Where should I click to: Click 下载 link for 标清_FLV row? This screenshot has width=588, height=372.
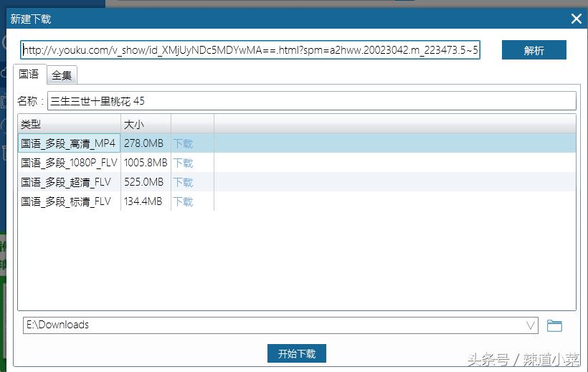[x=183, y=201]
